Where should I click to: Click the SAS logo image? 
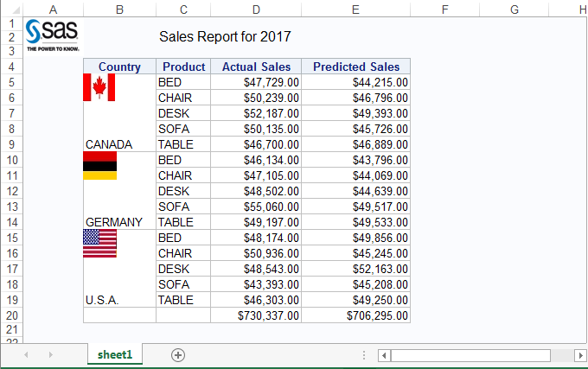click(53, 35)
